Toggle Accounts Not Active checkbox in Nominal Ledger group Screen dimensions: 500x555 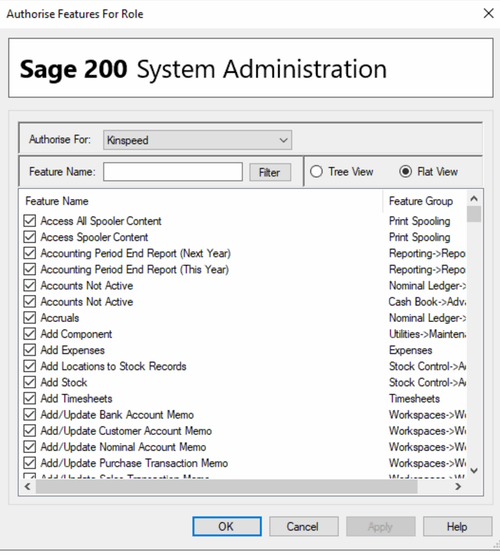(30, 285)
